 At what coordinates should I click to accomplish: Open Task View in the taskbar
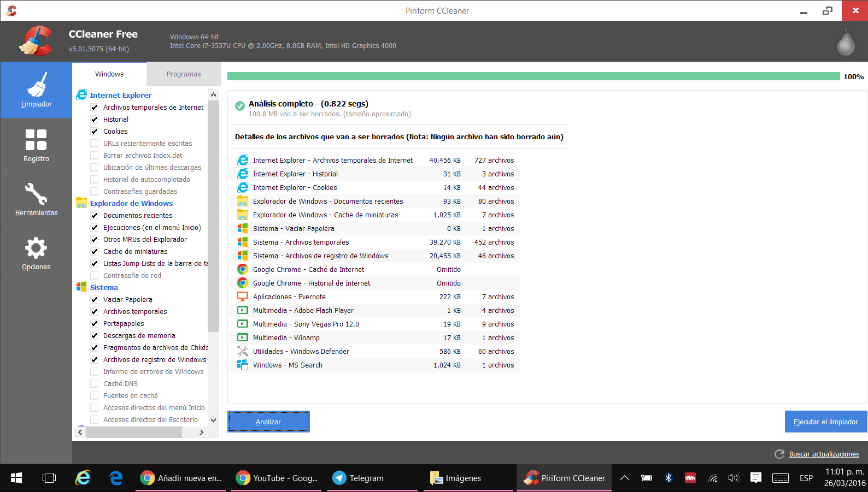click(x=49, y=478)
